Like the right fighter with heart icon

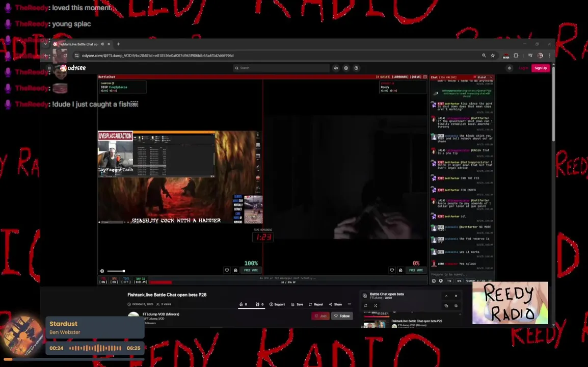click(x=392, y=270)
